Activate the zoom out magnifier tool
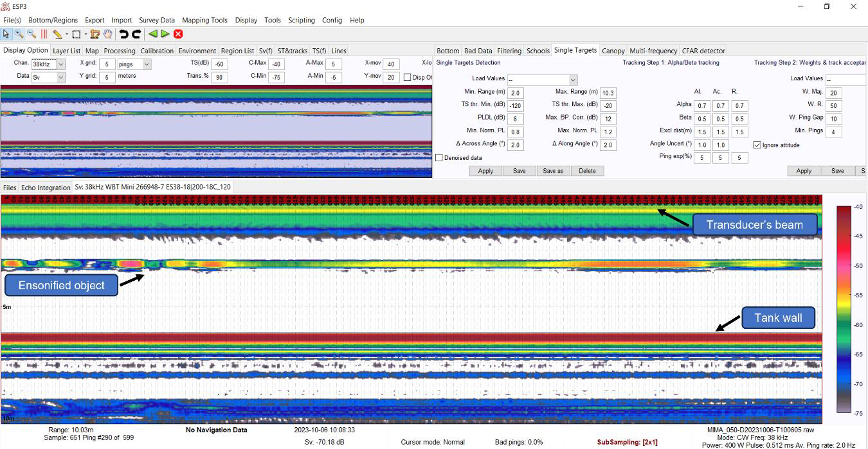868x449 pixels. click(x=32, y=34)
